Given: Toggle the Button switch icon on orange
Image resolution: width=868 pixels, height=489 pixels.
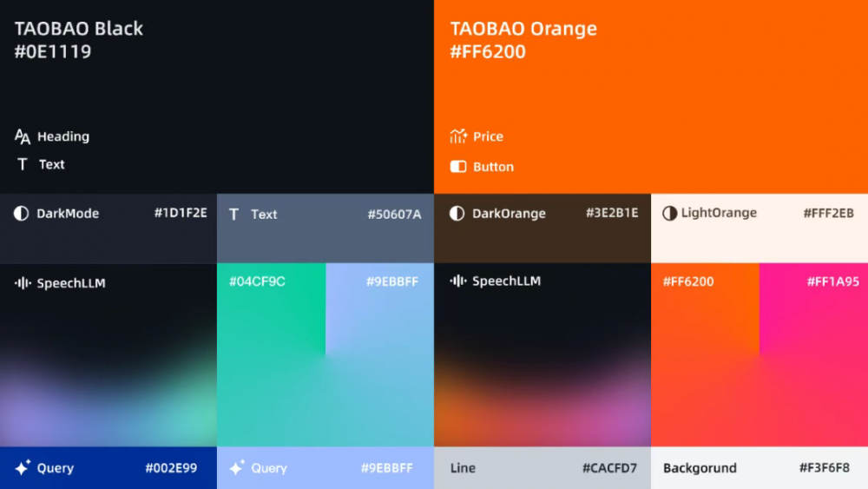Looking at the screenshot, I should point(458,167).
